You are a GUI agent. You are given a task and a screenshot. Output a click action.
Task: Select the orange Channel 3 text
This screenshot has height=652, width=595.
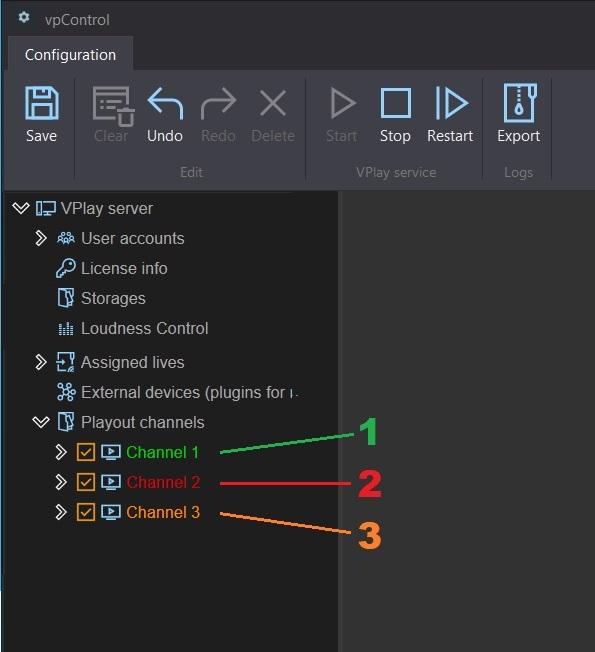163,512
